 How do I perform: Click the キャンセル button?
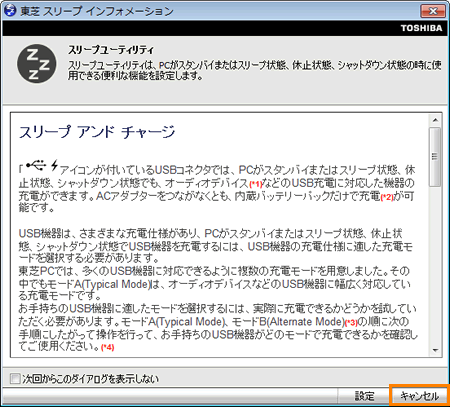click(x=419, y=396)
